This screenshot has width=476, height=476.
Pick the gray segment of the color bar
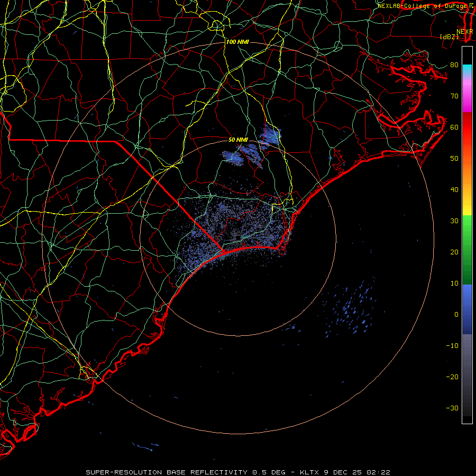tap(467, 375)
